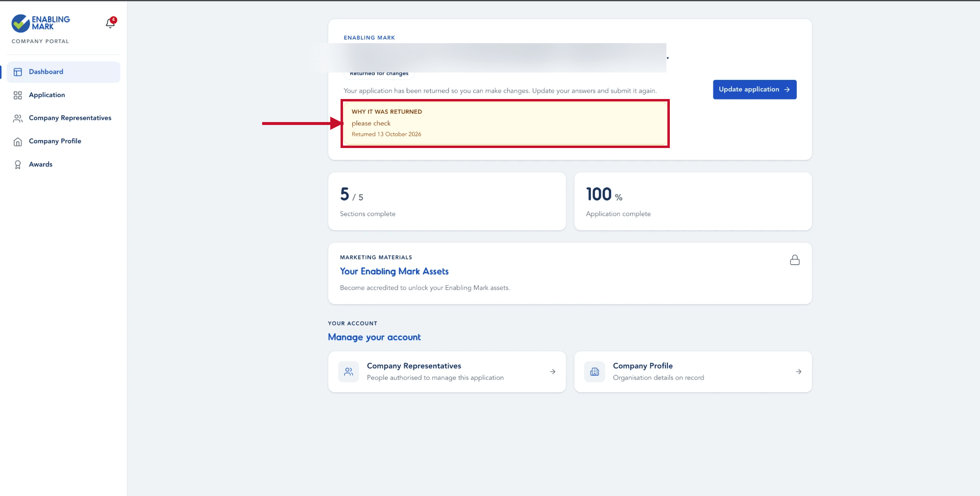Viewport: 980px width, 496px height.
Task: Click 'COMPANY PORTAL' label under logo
Action: [40, 41]
